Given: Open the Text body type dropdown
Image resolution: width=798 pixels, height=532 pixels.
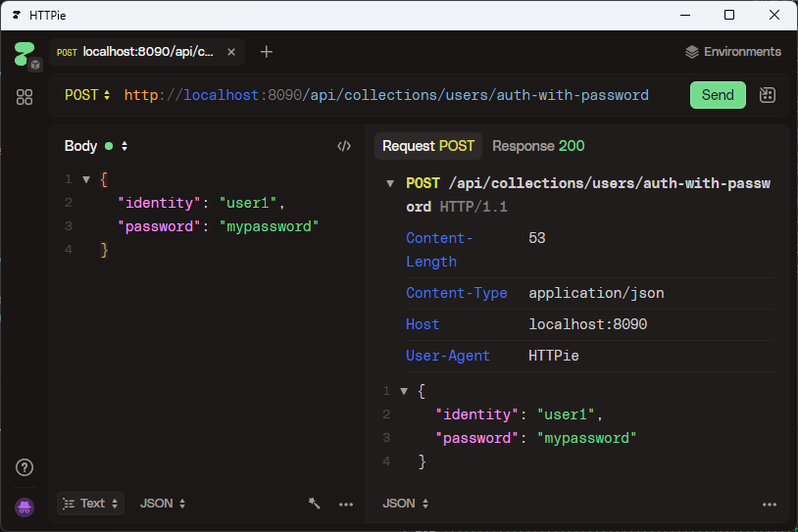Looking at the screenshot, I should 91,504.
